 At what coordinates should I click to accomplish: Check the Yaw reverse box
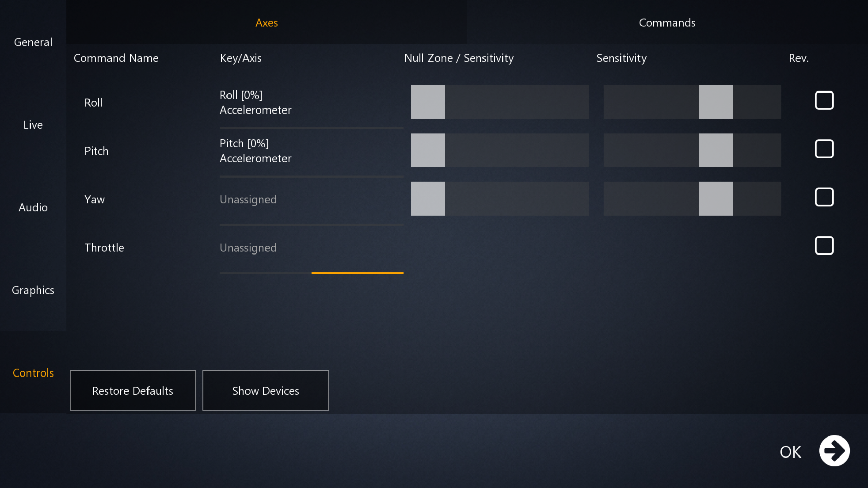tap(824, 197)
